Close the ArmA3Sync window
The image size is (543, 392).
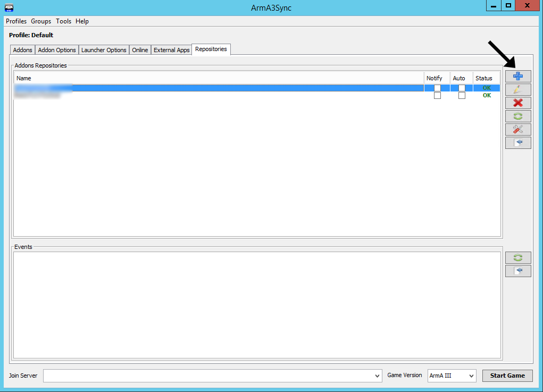527,5
